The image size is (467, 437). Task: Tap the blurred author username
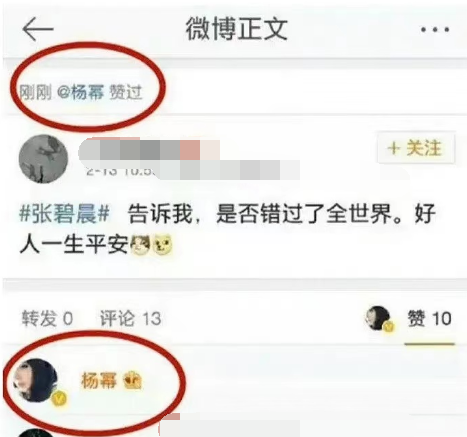click(x=149, y=149)
